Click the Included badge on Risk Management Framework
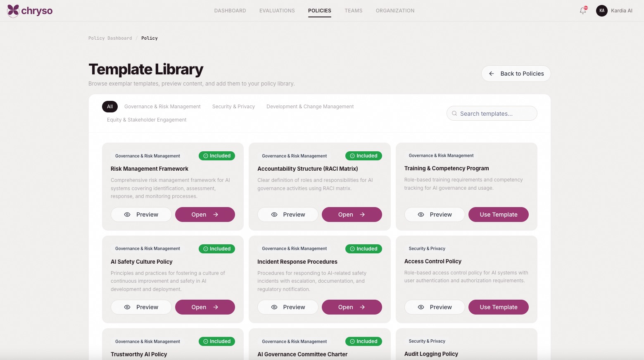This screenshot has width=644, height=360. pos(216,156)
